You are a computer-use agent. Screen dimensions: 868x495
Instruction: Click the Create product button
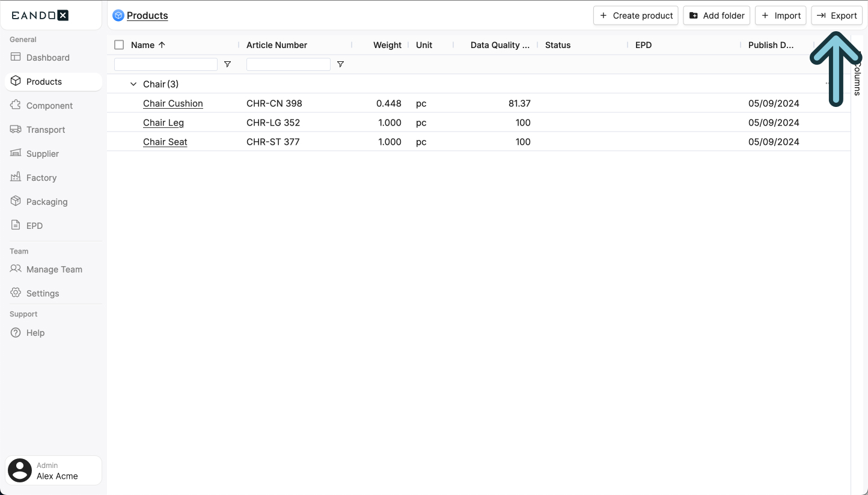(635, 15)
